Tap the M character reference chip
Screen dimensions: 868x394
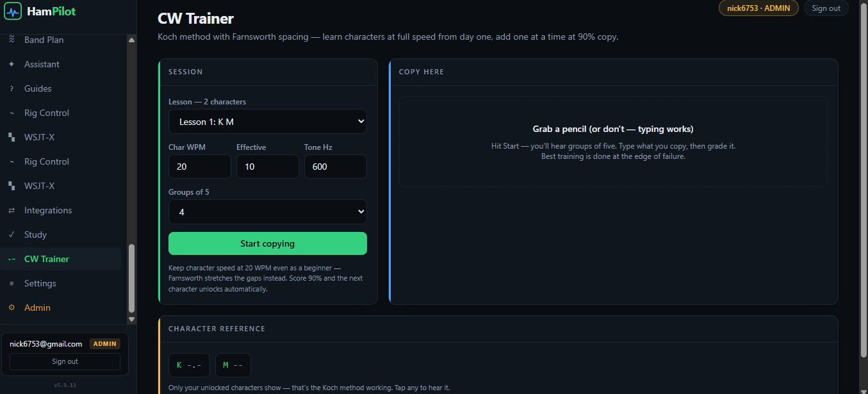pos(233,365)
